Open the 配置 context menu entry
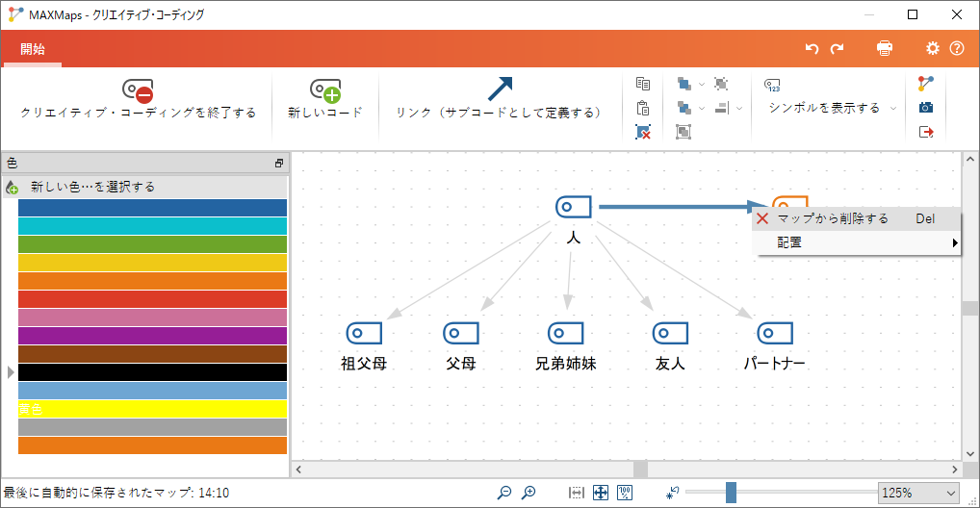Screen dimensions: 980x508 [x=856, y=242]
